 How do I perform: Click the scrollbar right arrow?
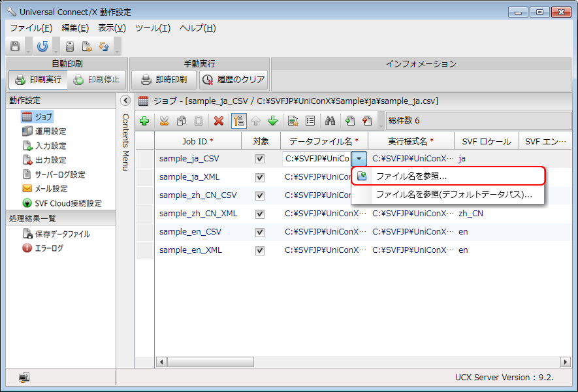click(565, 362)
